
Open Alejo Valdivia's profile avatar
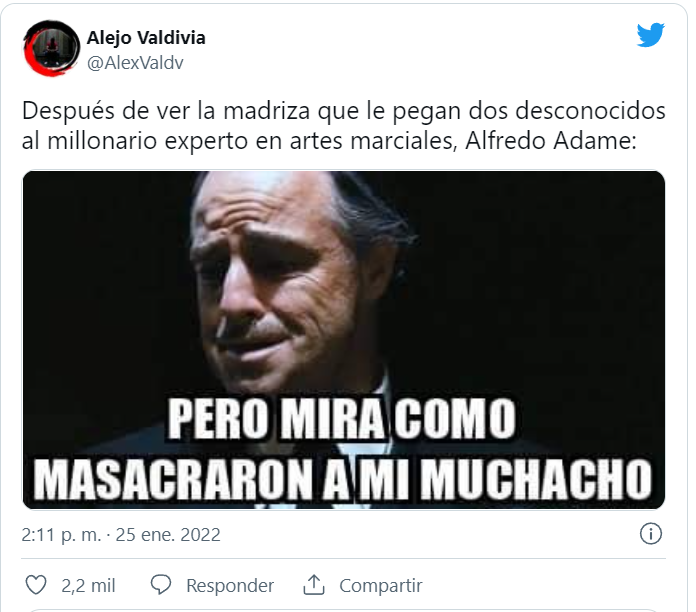(x=51, y=48)
